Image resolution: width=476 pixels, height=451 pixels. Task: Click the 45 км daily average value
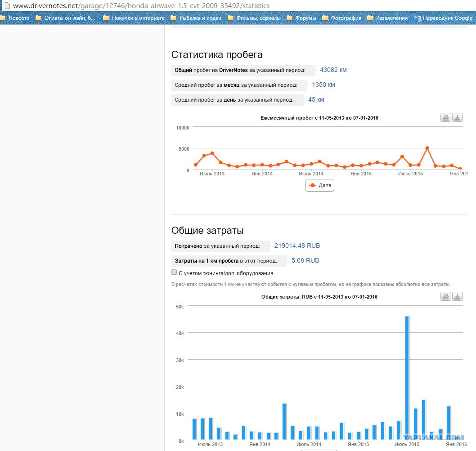[x=316, y=99]
